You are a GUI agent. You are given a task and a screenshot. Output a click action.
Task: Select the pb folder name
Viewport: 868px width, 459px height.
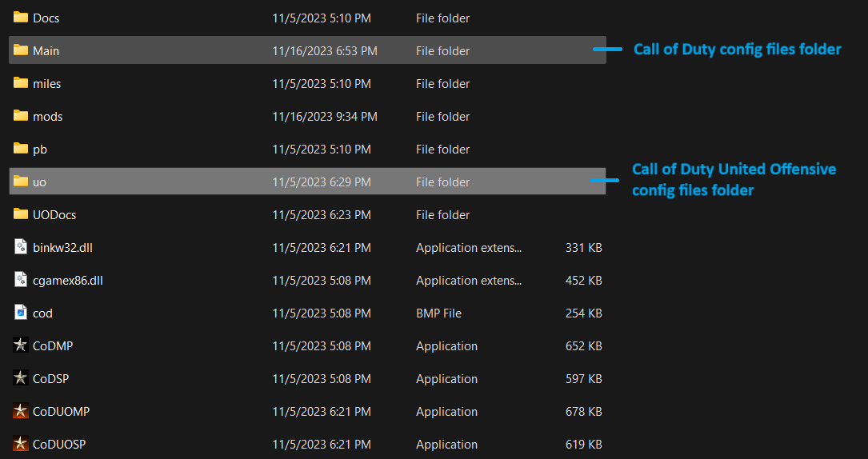[40, 150]
